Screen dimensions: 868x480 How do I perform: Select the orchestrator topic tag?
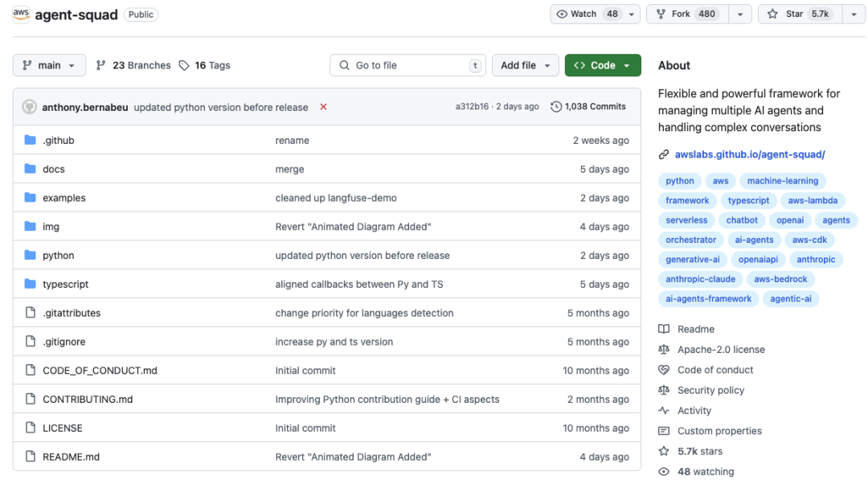691,240
